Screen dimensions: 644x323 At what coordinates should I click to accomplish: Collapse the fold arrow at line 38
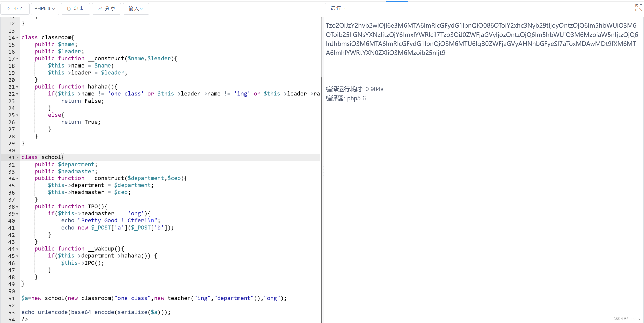click(17, 207)
